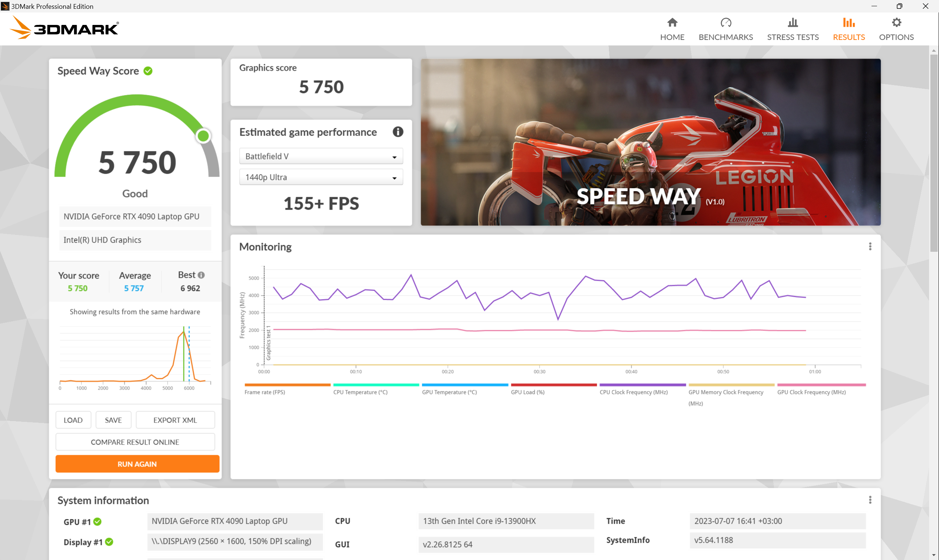The height and width of the screenshot is (560, 939).
Task: Click the System information GPU #1 value field
Action: tap(235, 521)
